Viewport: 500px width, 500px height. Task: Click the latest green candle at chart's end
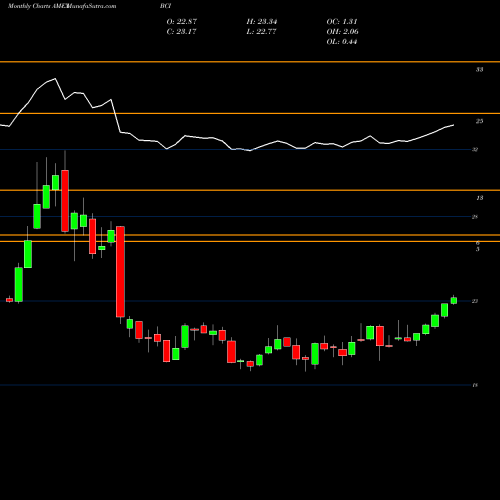pos(454,300)
